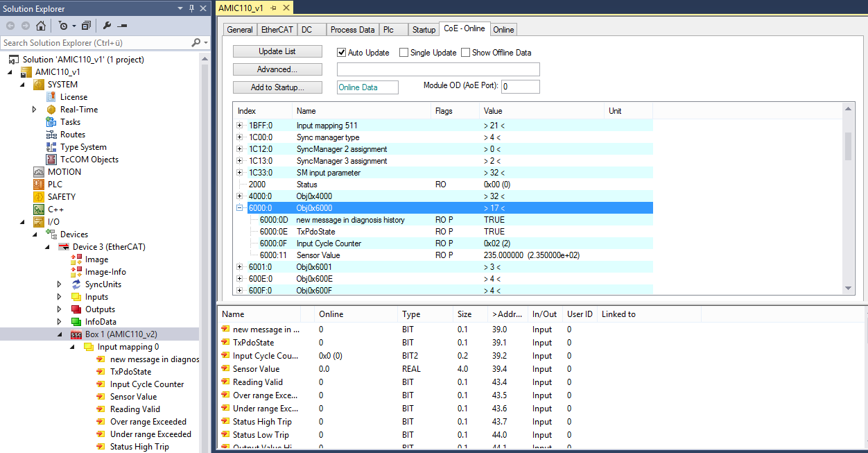Click the Update List button
The image size is (868, 453).
tap(277, 51)
